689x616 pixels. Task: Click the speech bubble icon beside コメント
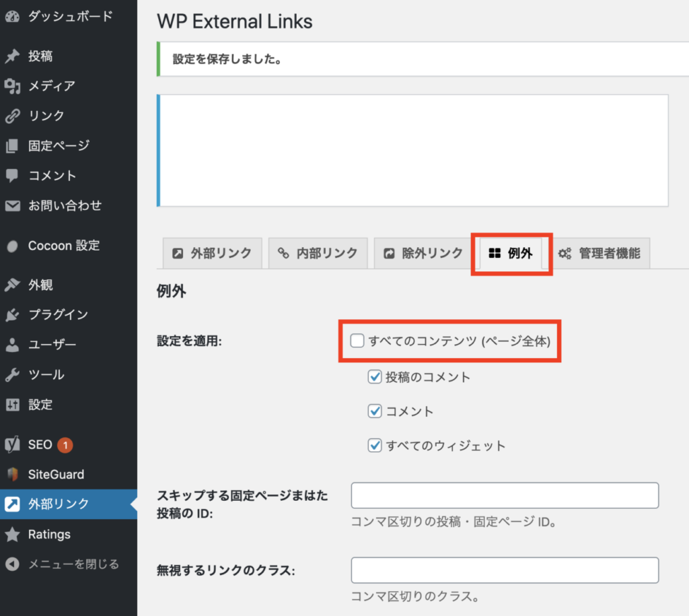click(x=12, y=176)
